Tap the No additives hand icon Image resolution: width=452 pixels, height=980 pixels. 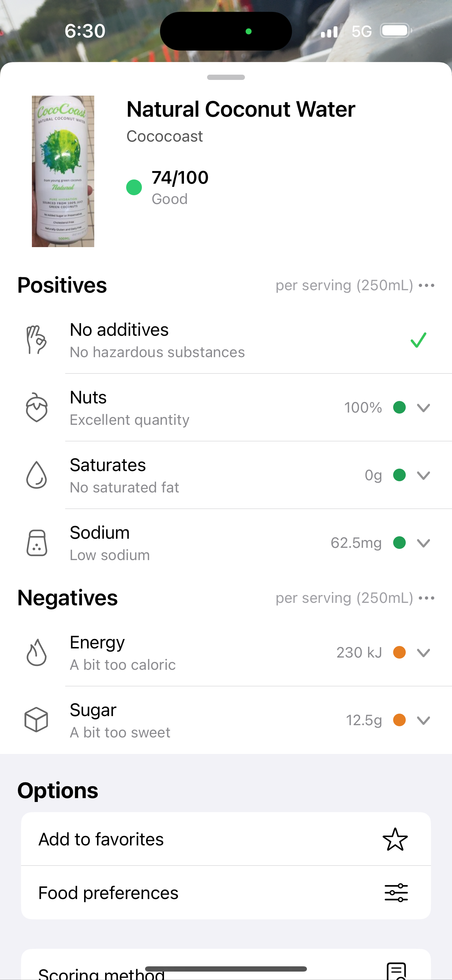[36, 340]
